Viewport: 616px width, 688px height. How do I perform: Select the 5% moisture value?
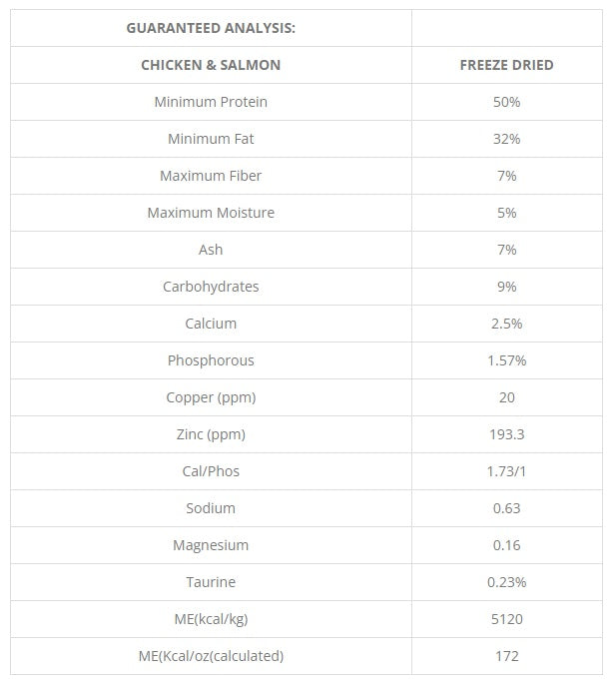507,213
